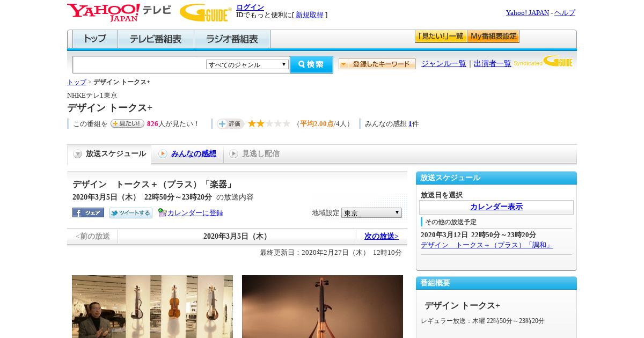Open the ヘルプ link
Image resolution: width=644 pixels, height=338 pixels.
[x=565, y=12]
